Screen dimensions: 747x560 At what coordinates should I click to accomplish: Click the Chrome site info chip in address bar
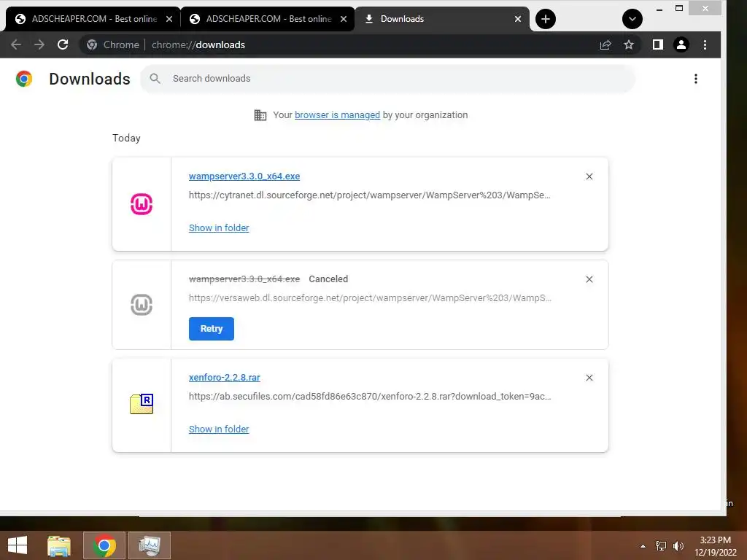pos(113,44)
